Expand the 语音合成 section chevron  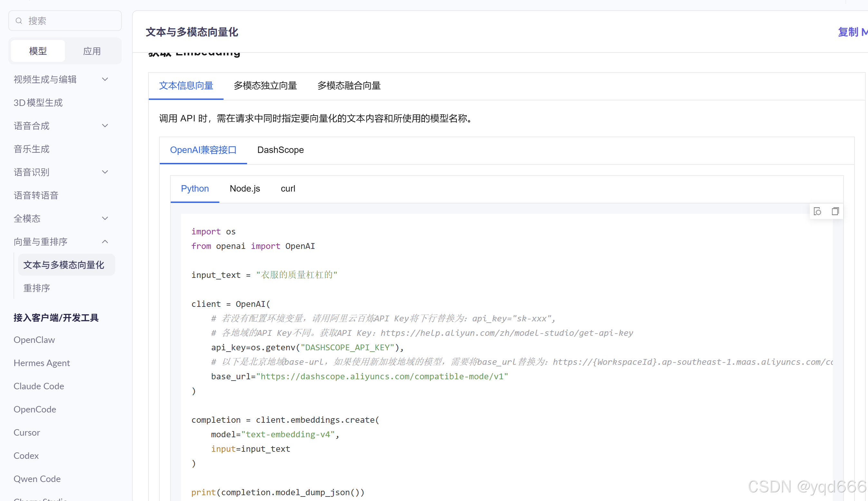pos(105,126)
